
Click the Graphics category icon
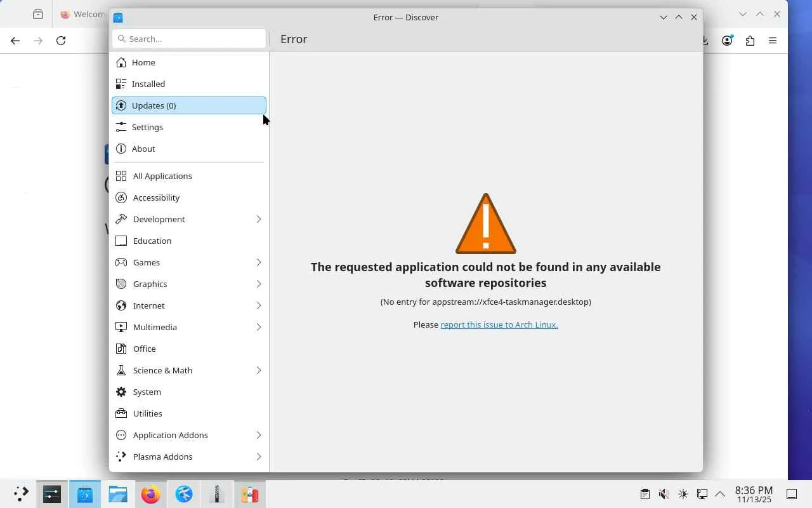pyautogui.click(x=121, y=284)
